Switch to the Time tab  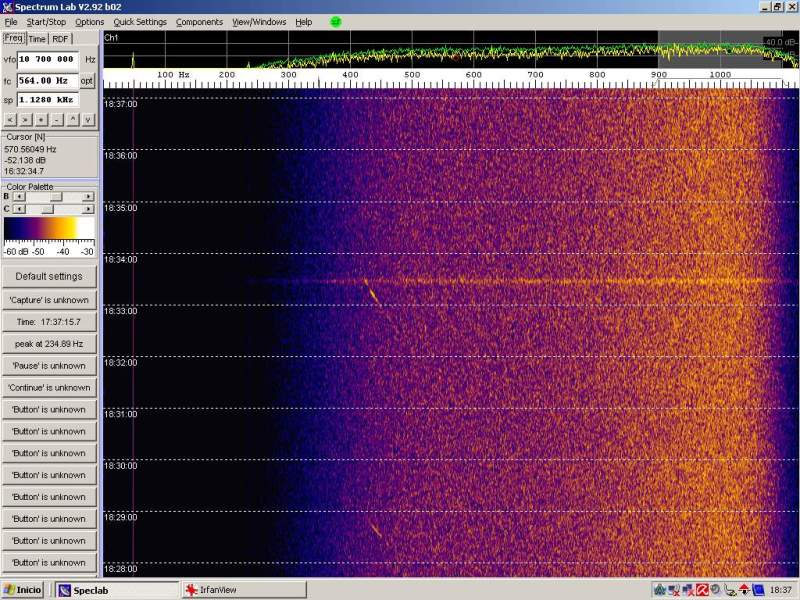point(37,39)
